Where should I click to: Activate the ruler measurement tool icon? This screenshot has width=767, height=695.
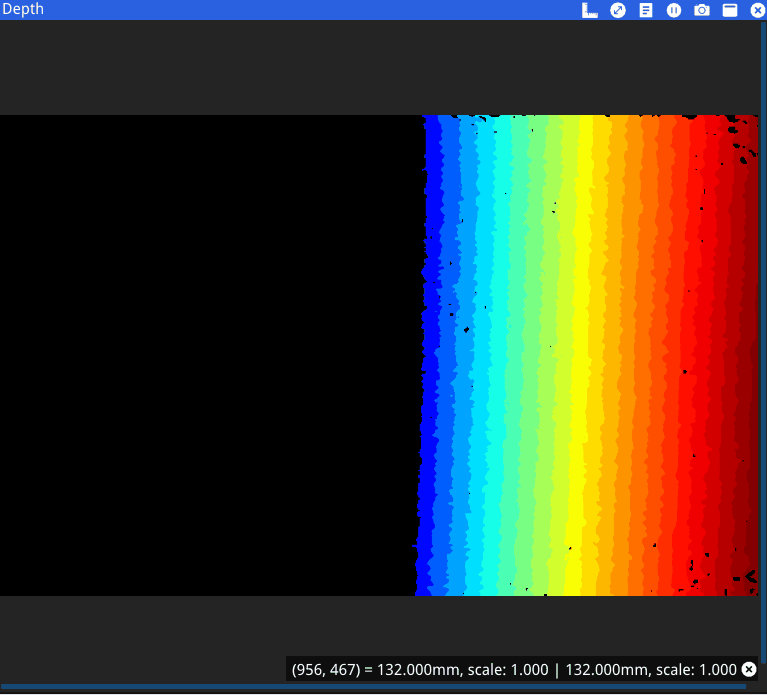590,10
